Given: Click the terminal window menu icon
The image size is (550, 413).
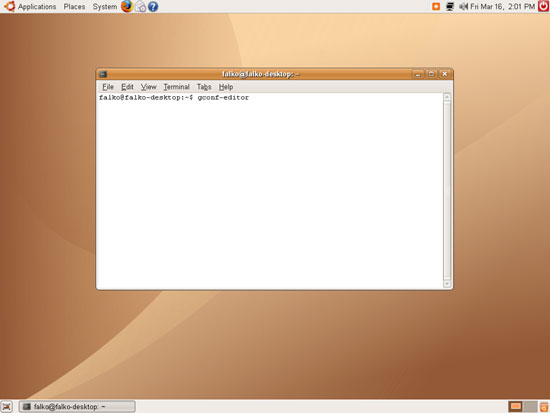Looking at the screenshot, I should pos(103,74).
